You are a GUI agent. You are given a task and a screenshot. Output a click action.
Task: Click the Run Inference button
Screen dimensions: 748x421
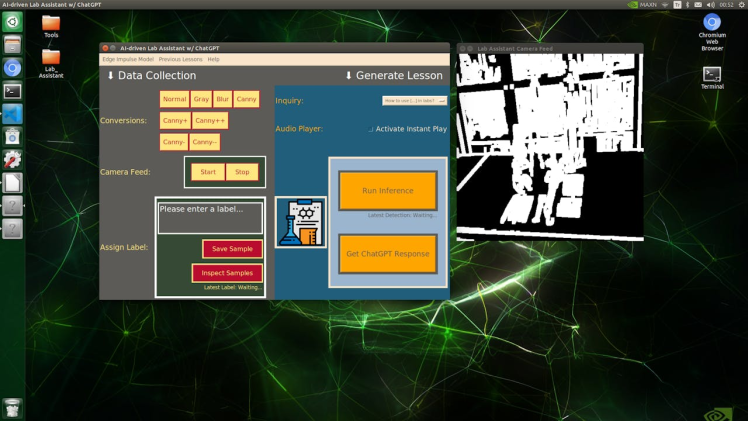click(x=388, y=191)
